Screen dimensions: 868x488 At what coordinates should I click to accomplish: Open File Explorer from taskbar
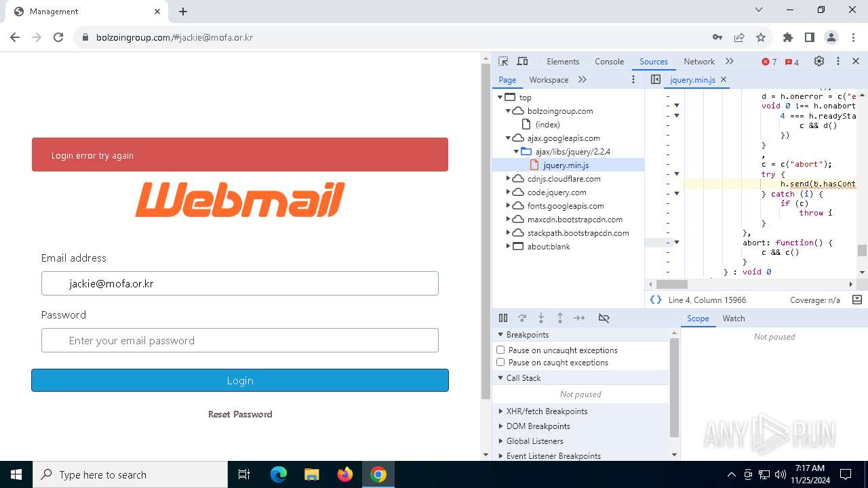(312, 474)
